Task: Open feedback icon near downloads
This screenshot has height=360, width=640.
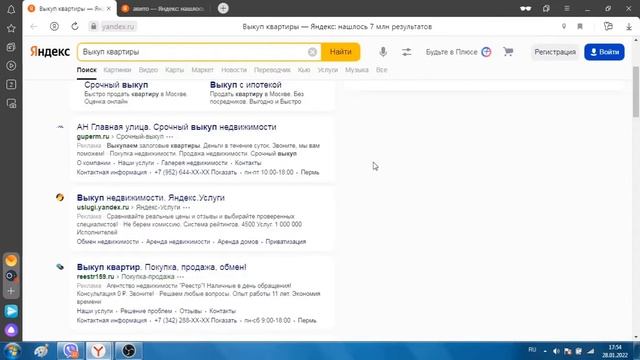Action: (x=608, y=27)
